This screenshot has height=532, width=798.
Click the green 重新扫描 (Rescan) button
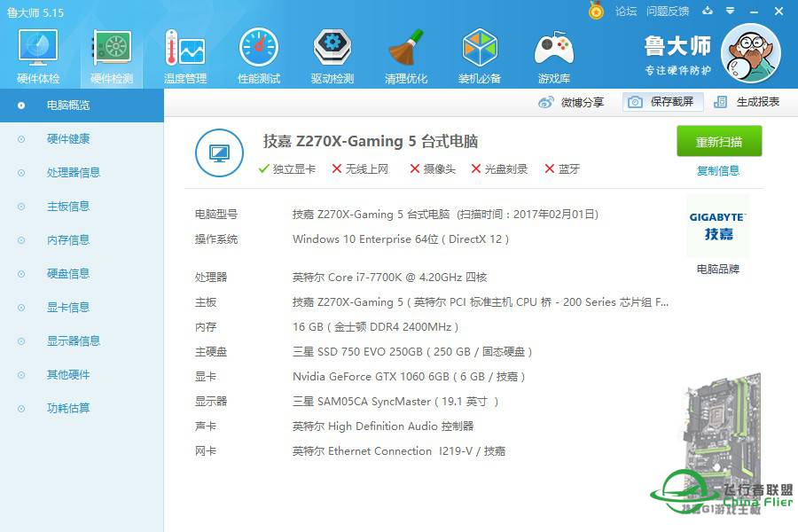[719, 142]
